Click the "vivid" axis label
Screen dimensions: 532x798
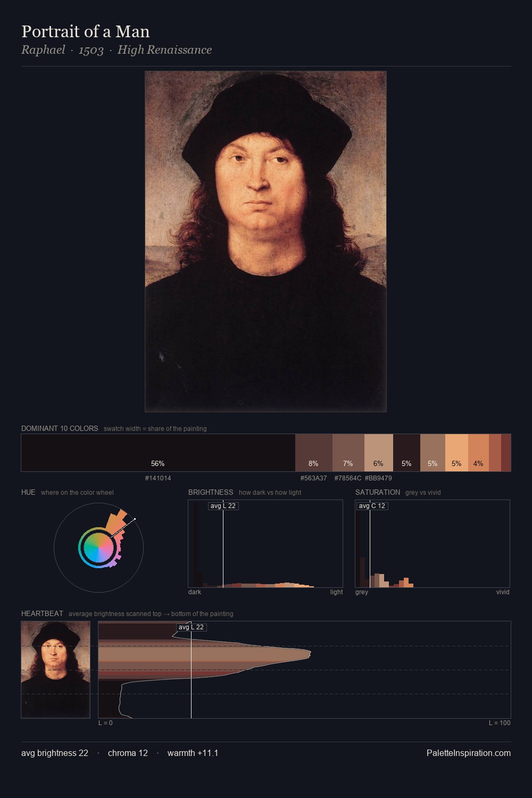click(x=503, y=592)
